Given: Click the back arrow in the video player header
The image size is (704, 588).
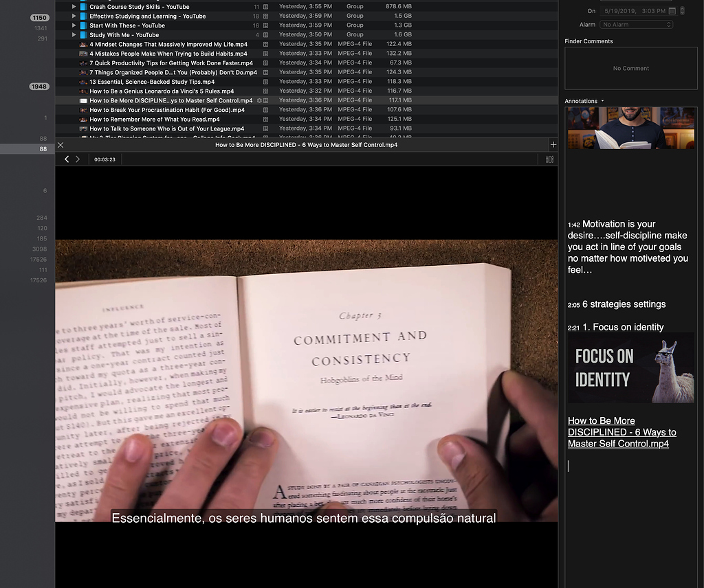Looking at the screenshot, I should [66, 159].
